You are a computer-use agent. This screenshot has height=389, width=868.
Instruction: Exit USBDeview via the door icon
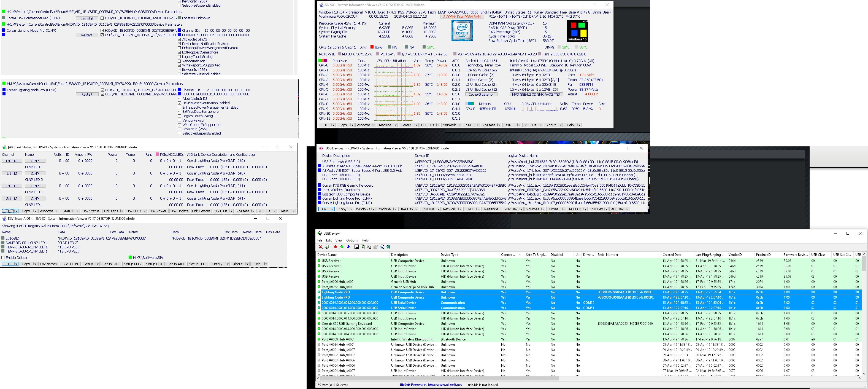(x=388, y=247)
